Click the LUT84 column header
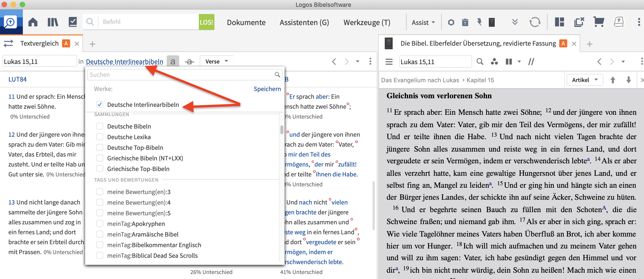Screen dimensions: 644x279 point(17,79)
